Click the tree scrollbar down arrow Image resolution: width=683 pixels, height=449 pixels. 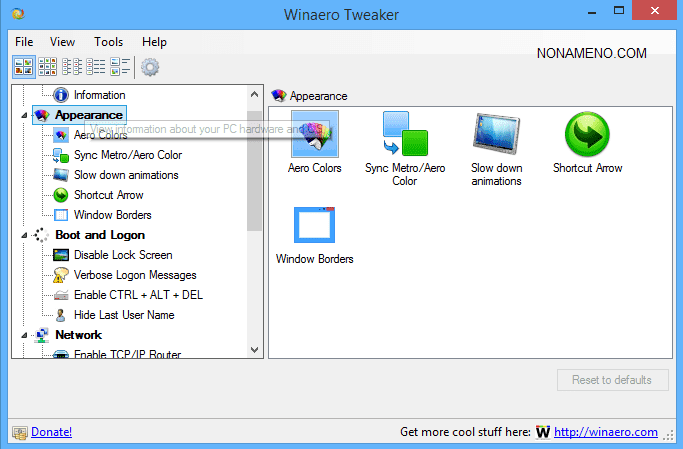pos(255,351)
